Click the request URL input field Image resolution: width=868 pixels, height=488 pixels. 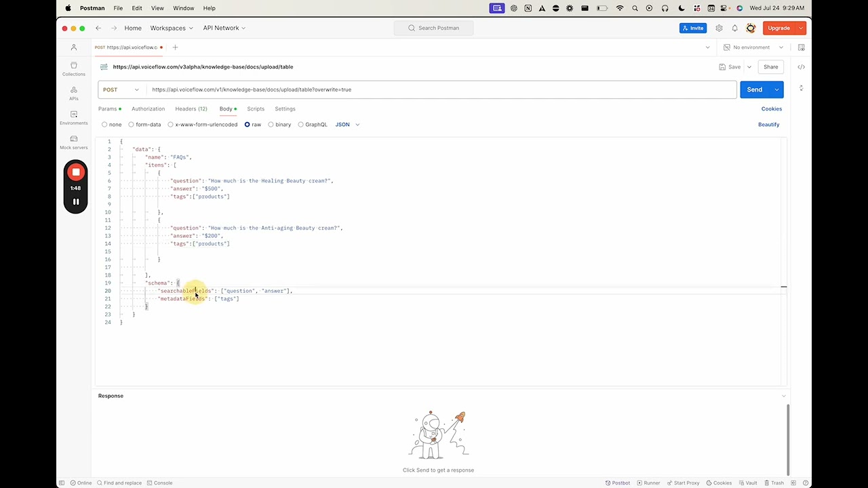coord(441,89)
